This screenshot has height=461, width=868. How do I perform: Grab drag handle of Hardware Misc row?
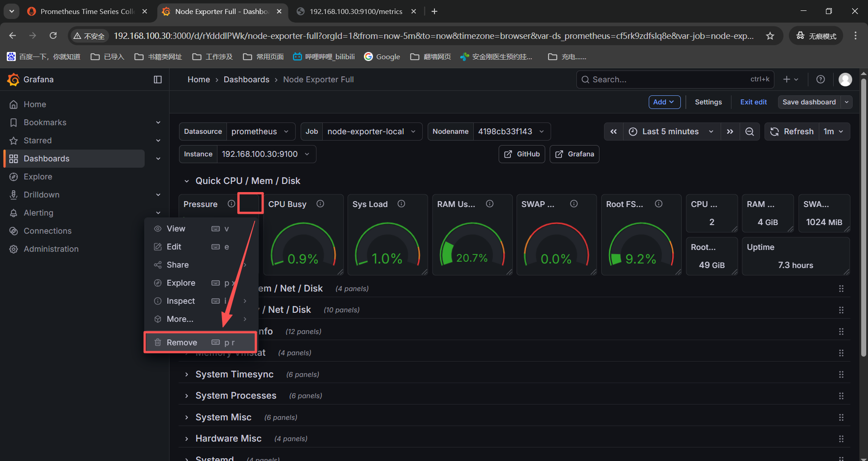pos(841,439)
